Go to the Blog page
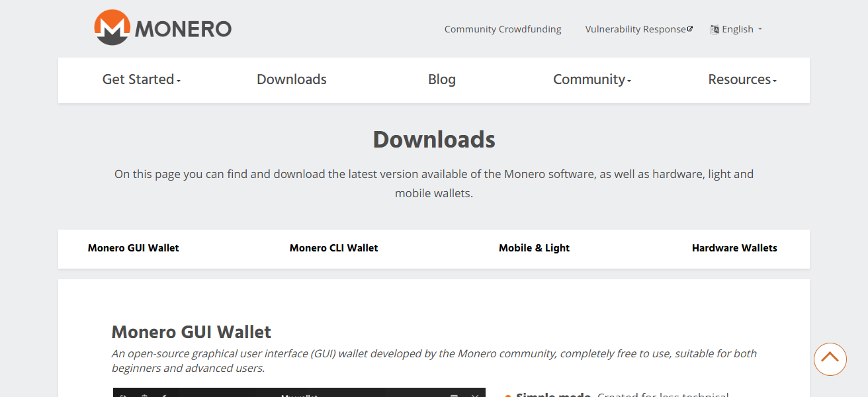Viewport: 868px width, 397px height. pos(442,79)
